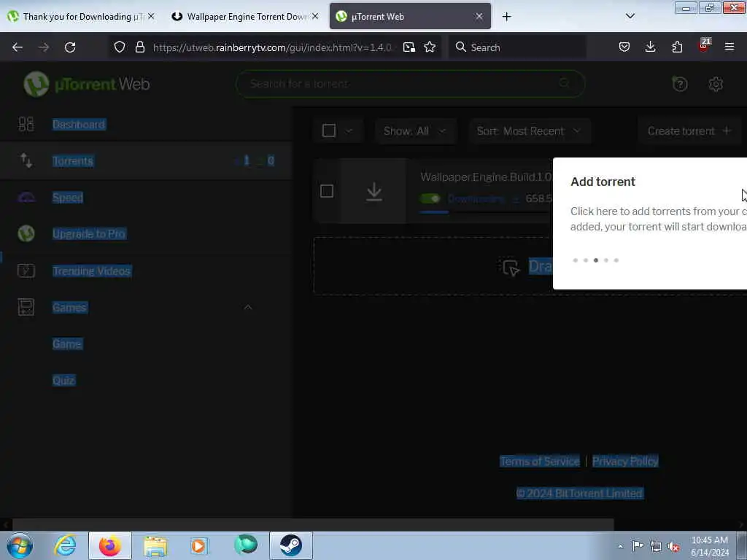Click the Speed gauge icon
The image size is (747, 560).
tap(26, 197)
